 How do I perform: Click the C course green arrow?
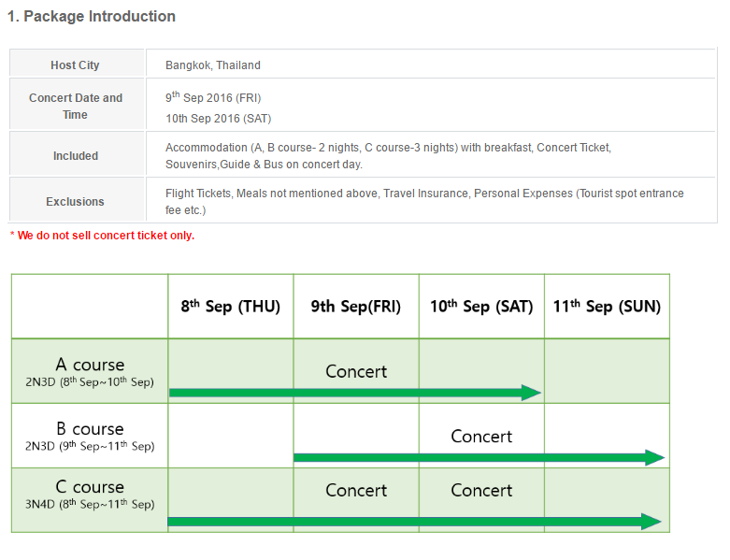415,521
